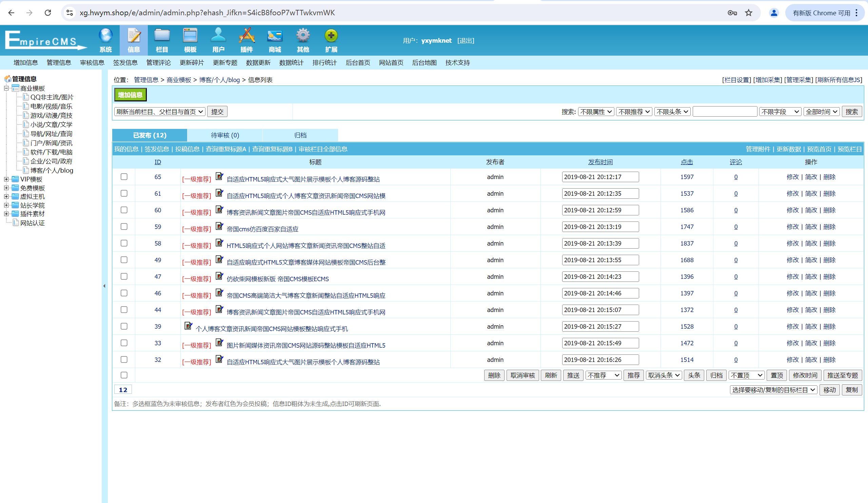Bookmark this page with the star icon

coord(748,13)
